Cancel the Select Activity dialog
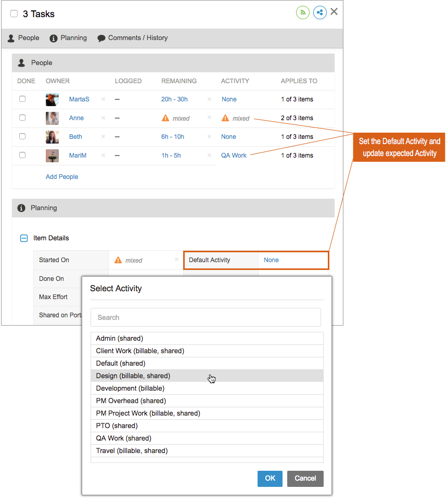 click(x=305, y=479)
